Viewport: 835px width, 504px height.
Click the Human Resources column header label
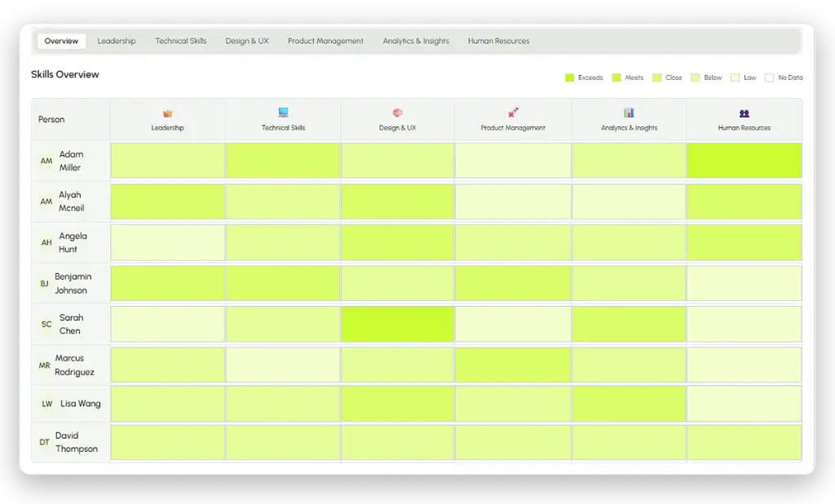point(744,128)
